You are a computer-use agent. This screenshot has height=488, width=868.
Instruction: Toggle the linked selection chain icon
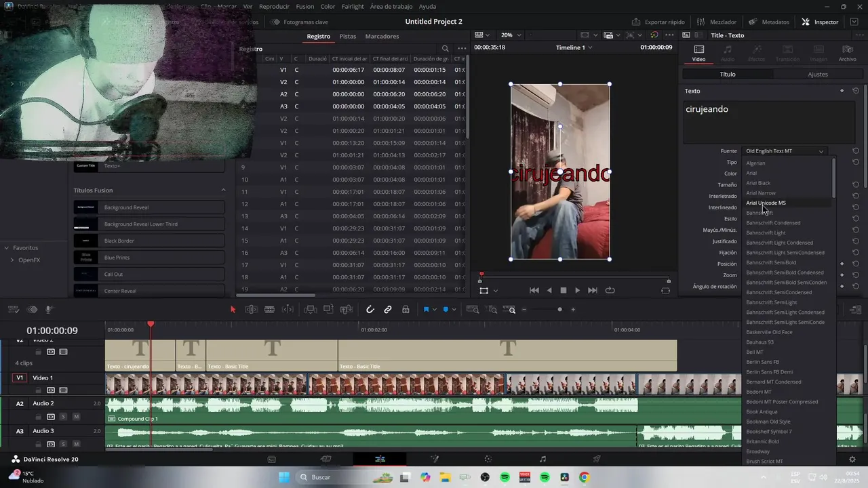pos(388,310)
